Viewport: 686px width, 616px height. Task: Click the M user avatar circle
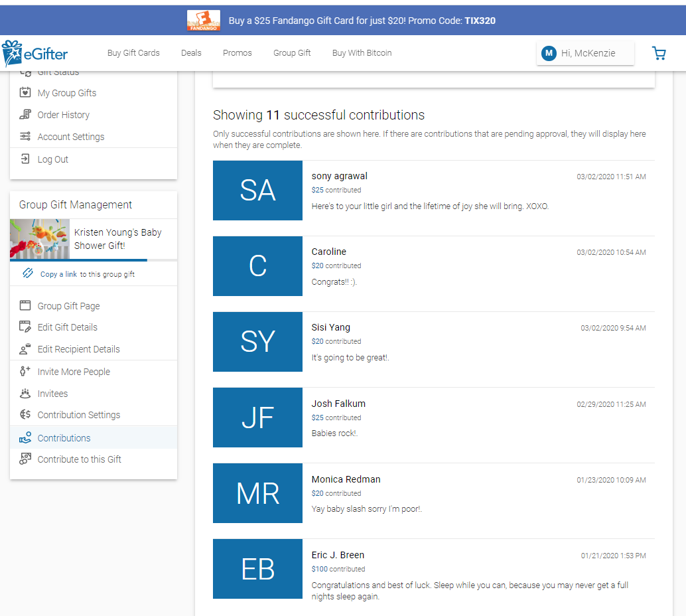point(549,53)
